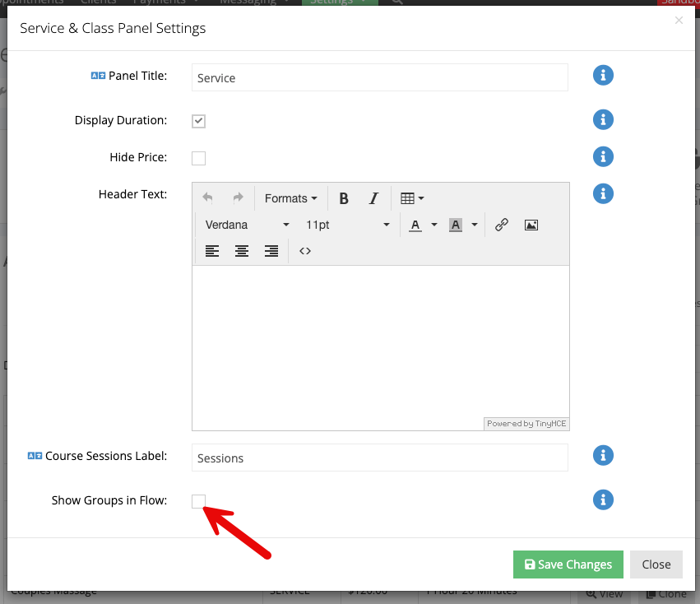Uncheck the Display Duration checkbox

(199, 121)
